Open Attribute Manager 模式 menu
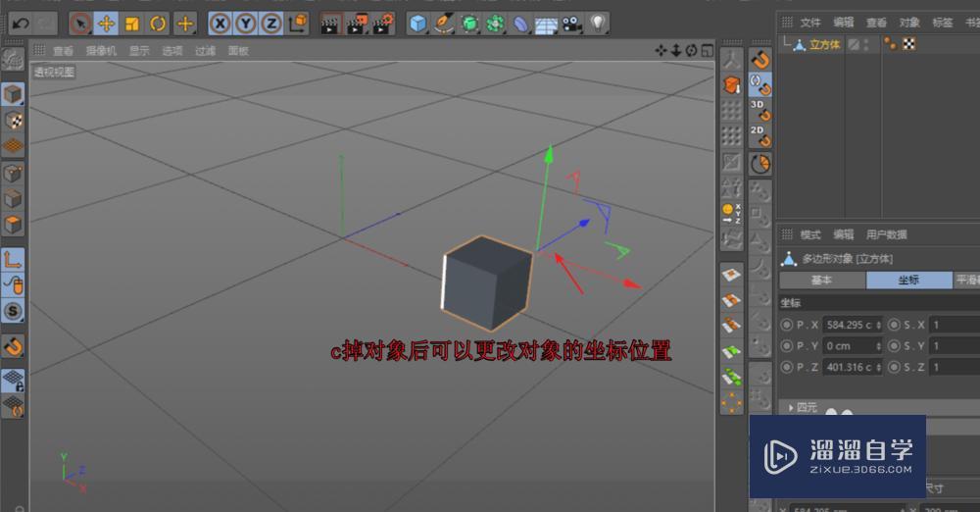The width and height of the screenshot is (980, 512). click(x=810, y=234)
